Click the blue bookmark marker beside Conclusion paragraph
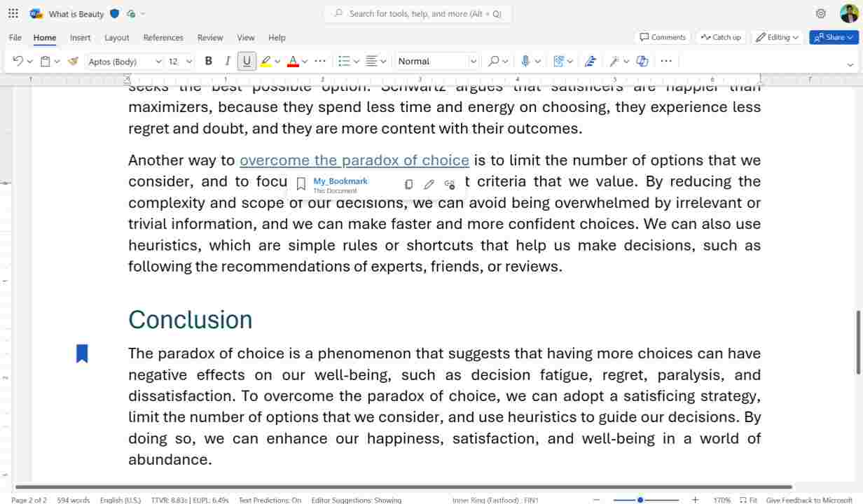863x504 pixels. point(82,353)
